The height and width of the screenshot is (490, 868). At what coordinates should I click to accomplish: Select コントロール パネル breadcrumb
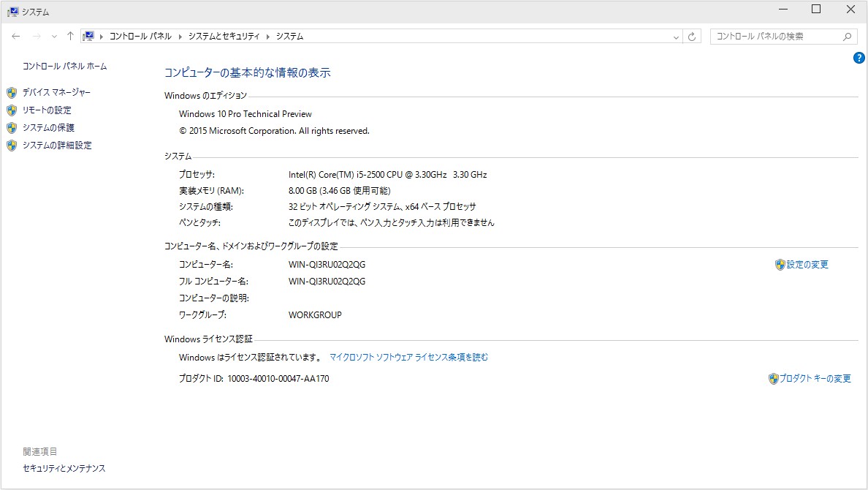[x=140, y=36]
